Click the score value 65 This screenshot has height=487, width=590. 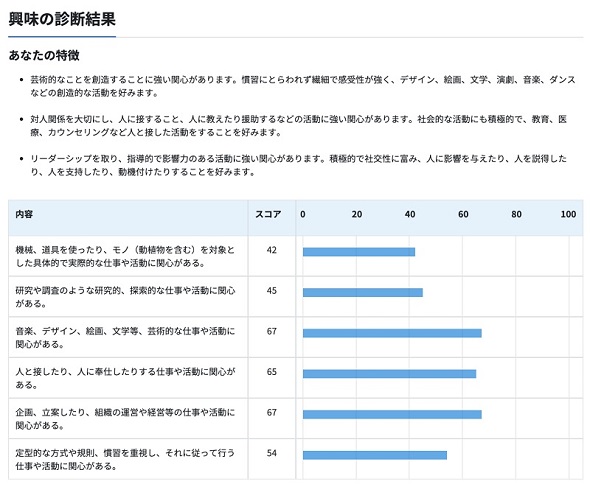click(272, 372)
